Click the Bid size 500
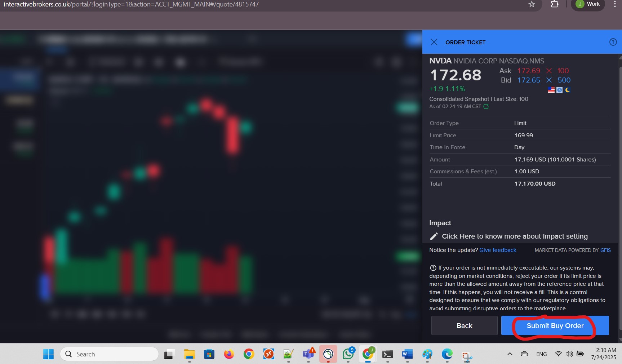622x364 pixels. tap(564, 80)
